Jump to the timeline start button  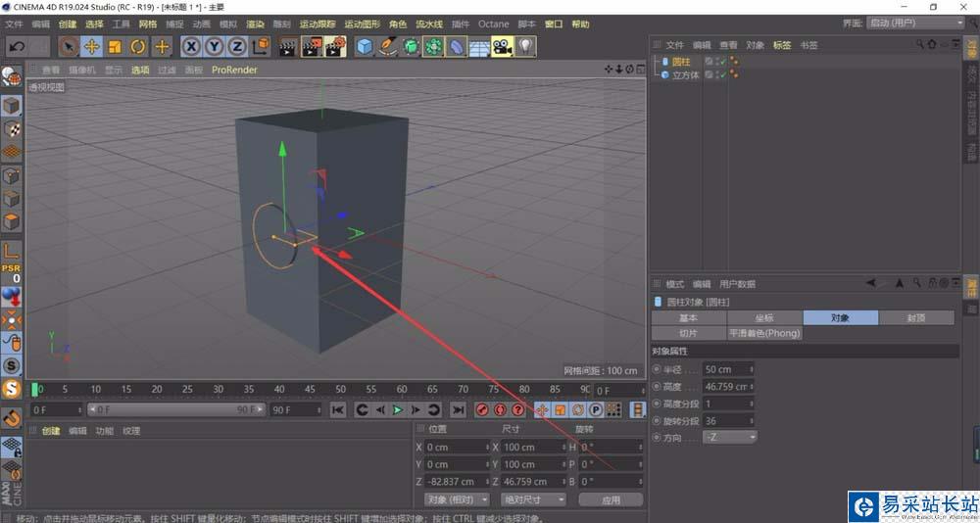337,410
